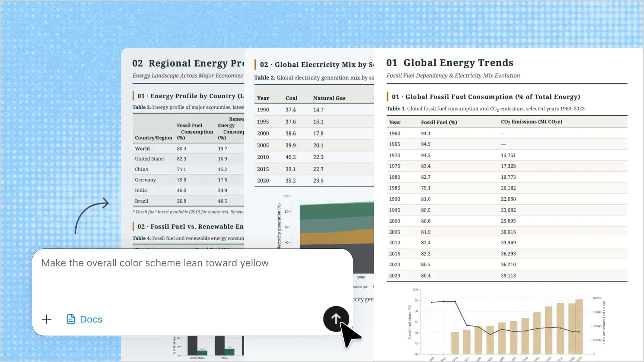644x362 pixels.
Task: Click the '36,210' emissions value
Action: click(x=508, y=264)
